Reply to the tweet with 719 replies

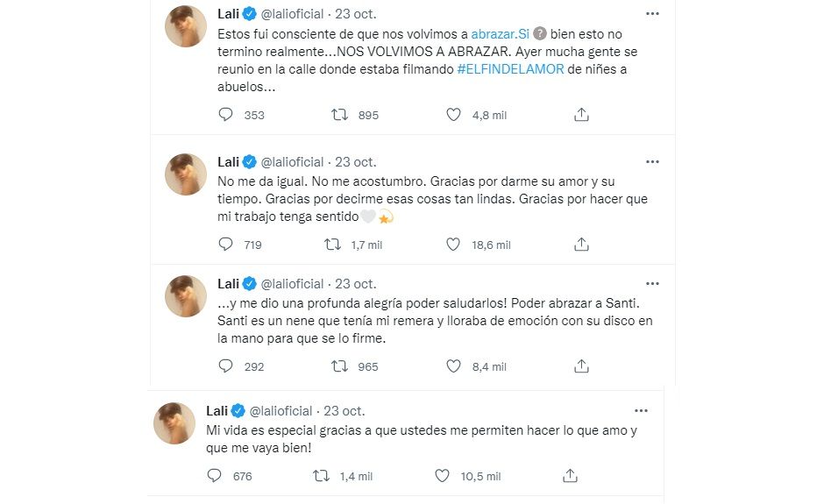pos(225,245)
